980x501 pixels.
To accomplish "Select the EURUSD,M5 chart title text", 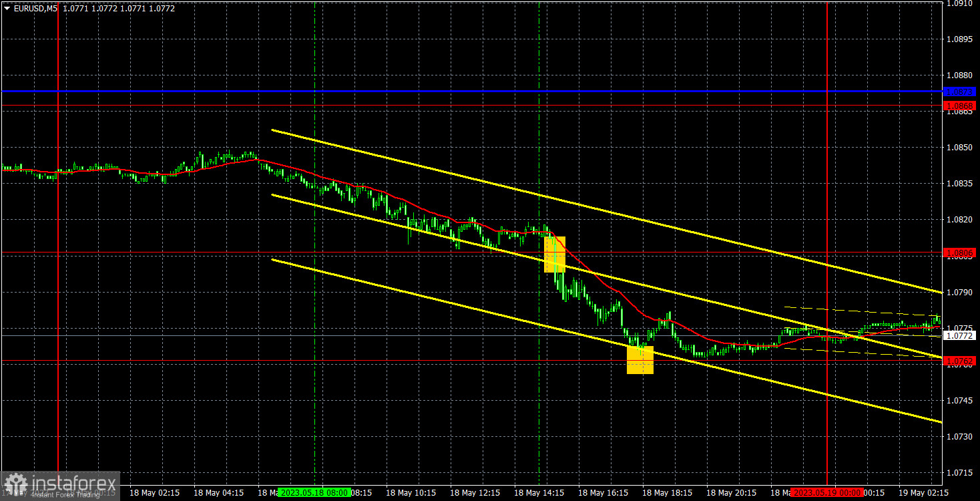I will tap(35, 9).
